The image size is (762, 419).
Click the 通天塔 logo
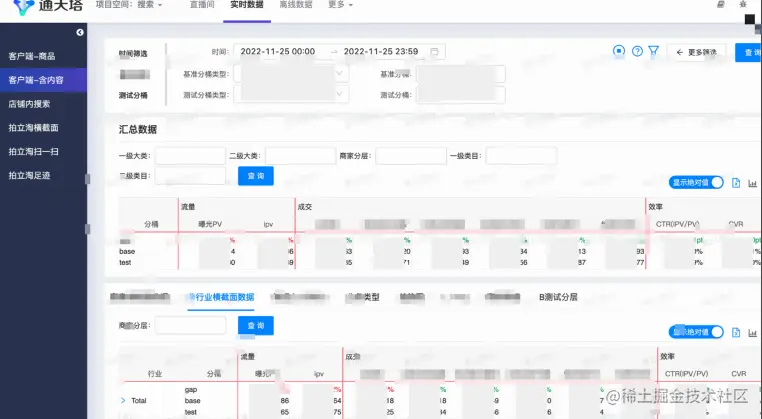coord(48,6)
